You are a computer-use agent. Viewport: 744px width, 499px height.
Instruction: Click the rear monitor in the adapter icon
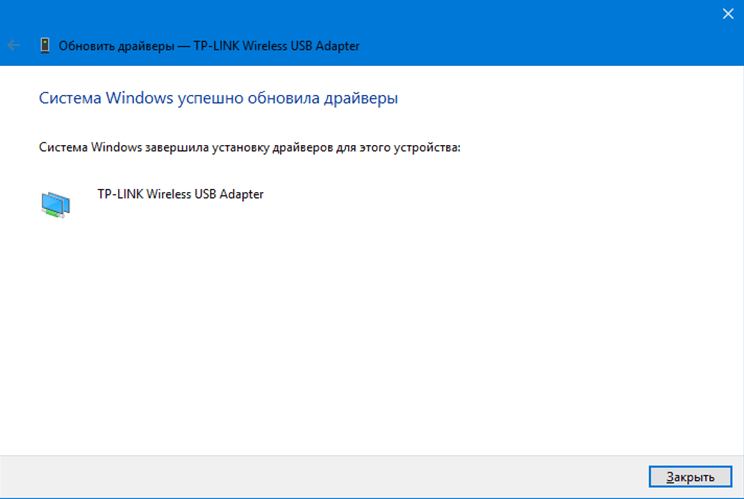(x=63, y=199)
